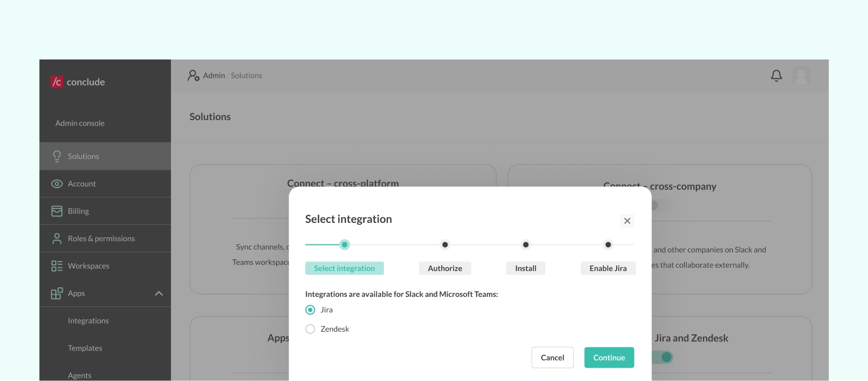Click the Install progress step dot
The image size is (868, 381).
coord(526,245)
